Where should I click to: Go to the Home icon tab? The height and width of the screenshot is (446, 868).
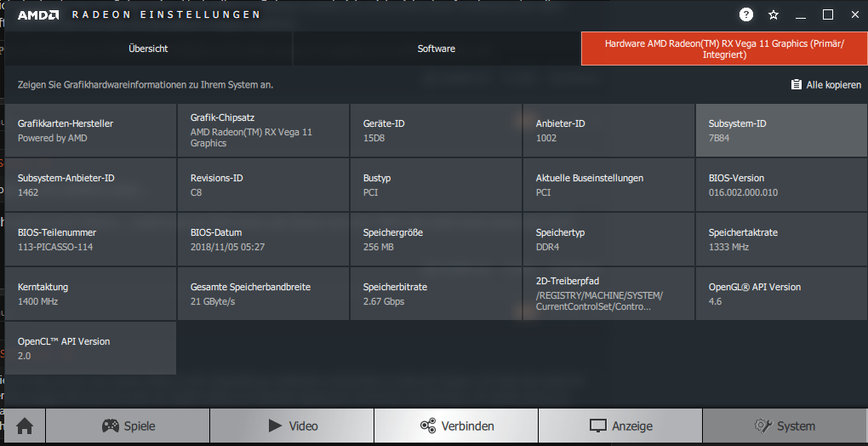[25, 426]
